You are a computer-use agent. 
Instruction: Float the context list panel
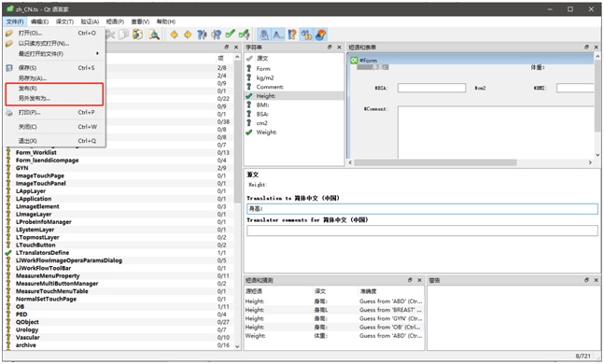pos(227,47)
